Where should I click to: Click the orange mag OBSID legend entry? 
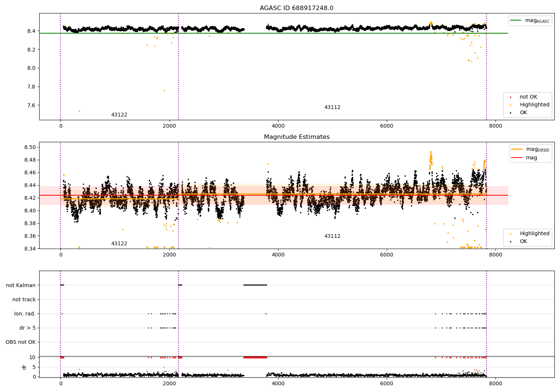(x=530, y=149)
